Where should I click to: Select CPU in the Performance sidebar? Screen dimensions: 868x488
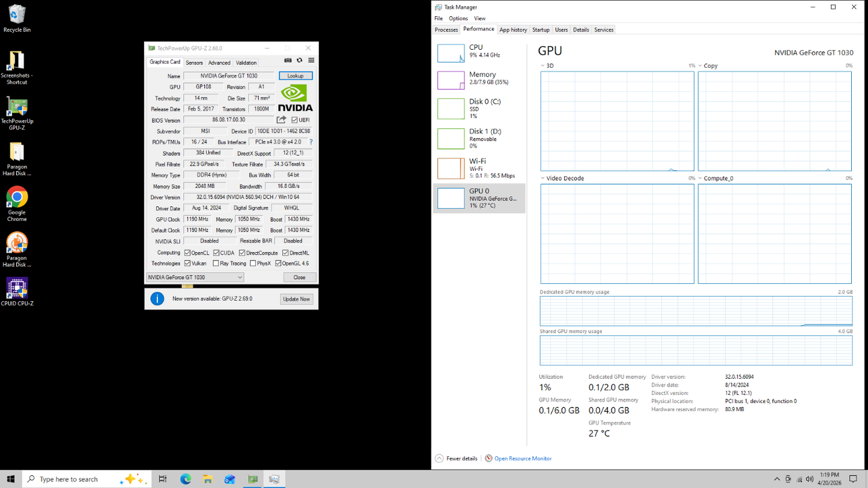tap(479, 53)
